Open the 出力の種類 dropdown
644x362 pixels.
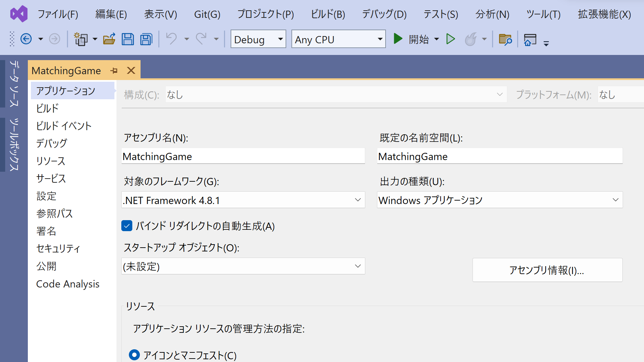point(500,200)
